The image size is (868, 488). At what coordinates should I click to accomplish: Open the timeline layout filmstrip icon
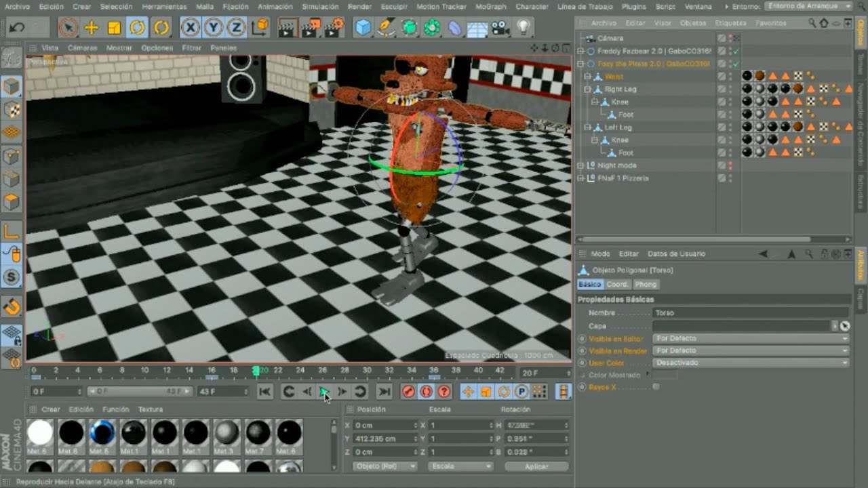click(x=563, y=391)
